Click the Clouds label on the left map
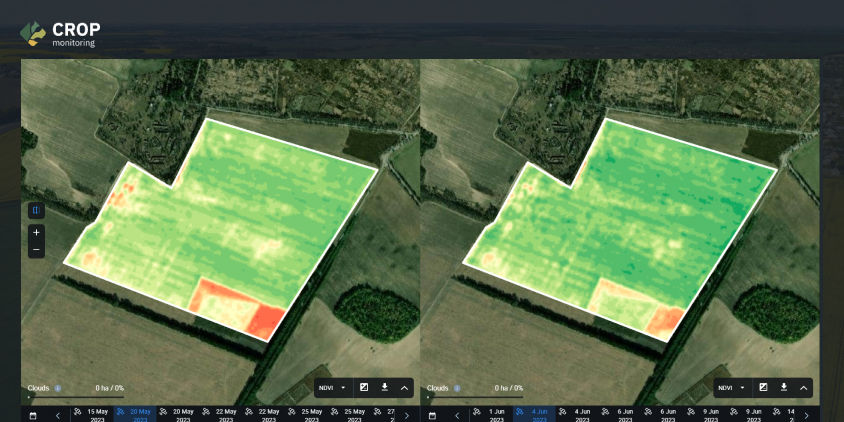 39,388
